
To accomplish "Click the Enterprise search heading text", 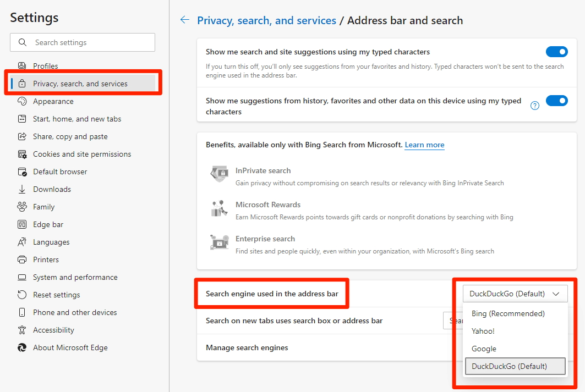I will 265,239.
